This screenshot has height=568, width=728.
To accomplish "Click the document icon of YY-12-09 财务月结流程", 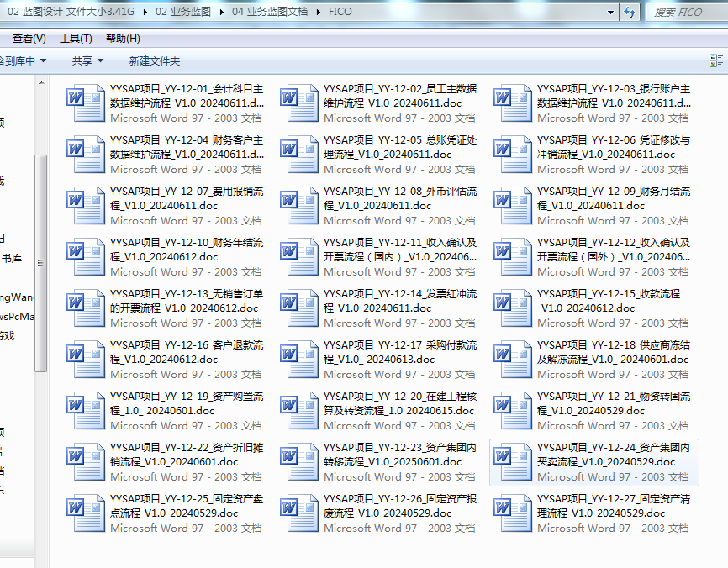I will pos(513,207).
